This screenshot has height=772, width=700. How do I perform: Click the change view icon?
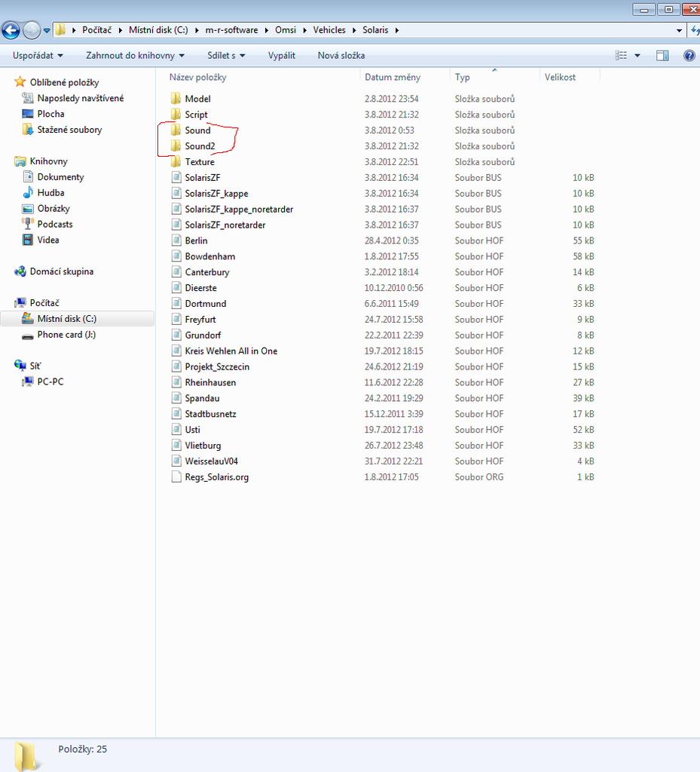click(x=622, y=56)
